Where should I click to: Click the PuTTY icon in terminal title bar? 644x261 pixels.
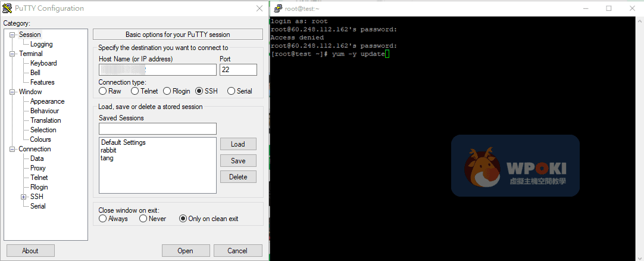click(278, 8)
